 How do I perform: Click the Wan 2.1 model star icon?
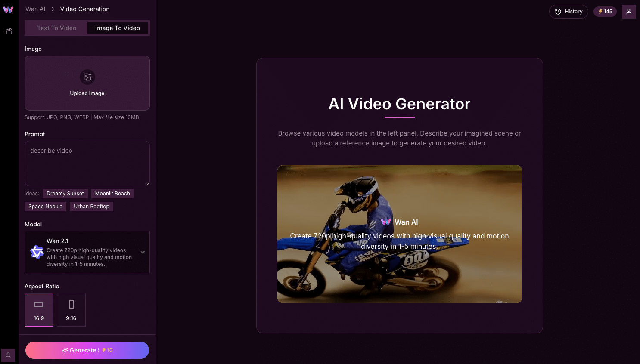click(x=37, y=252)
